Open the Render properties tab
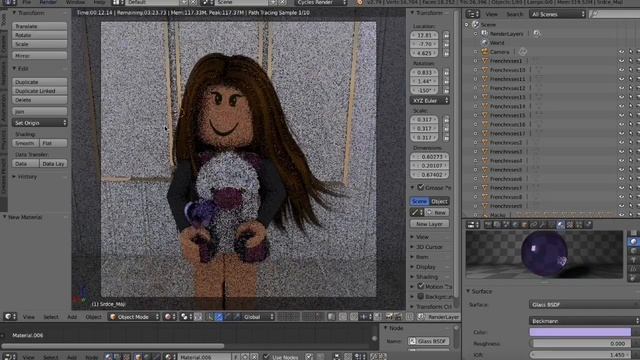Image resolution: width=640 pixels, height=360 pixels. coord(488,224)
